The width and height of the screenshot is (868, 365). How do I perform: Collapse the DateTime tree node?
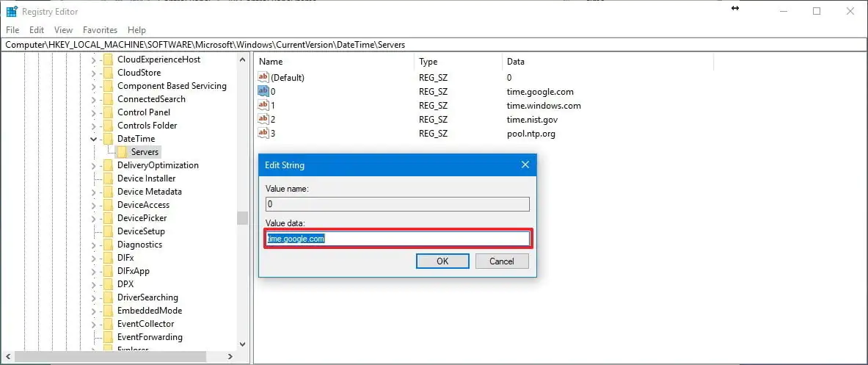tap(94, 139)
